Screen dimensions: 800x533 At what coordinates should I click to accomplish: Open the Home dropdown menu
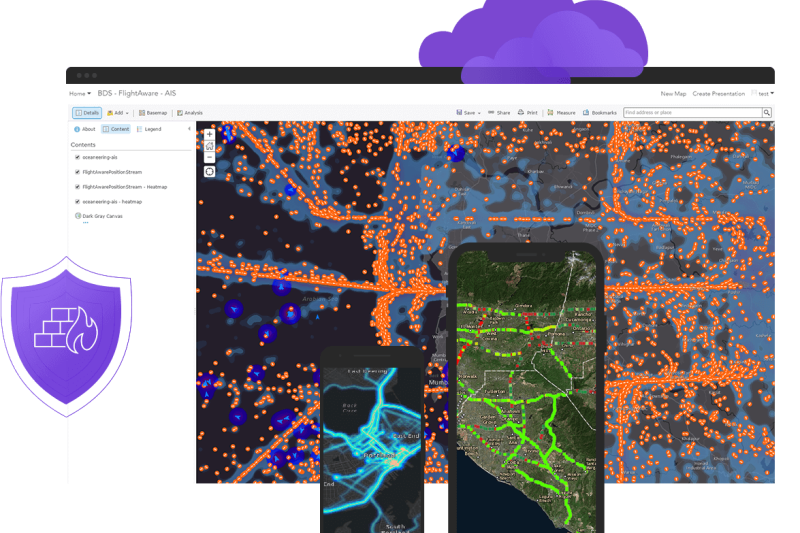tap(80, 94)
